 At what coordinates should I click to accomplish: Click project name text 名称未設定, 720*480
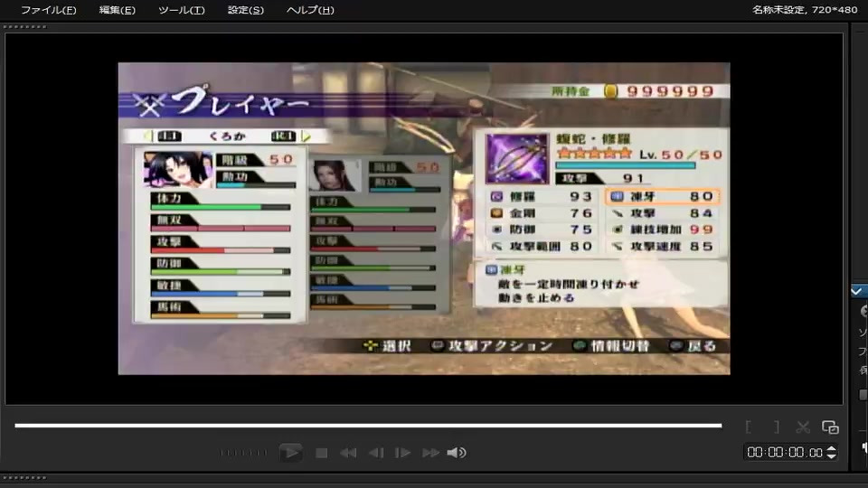pos(805,9)
